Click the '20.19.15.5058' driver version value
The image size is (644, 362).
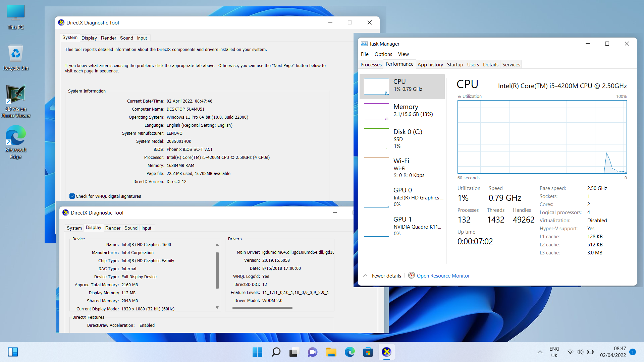(x=276, y=260)
